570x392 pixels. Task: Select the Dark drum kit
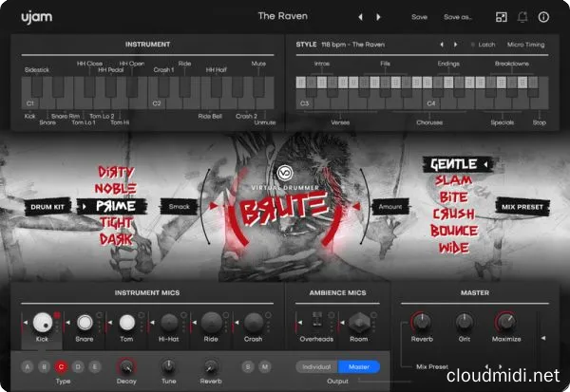[116, 239]
